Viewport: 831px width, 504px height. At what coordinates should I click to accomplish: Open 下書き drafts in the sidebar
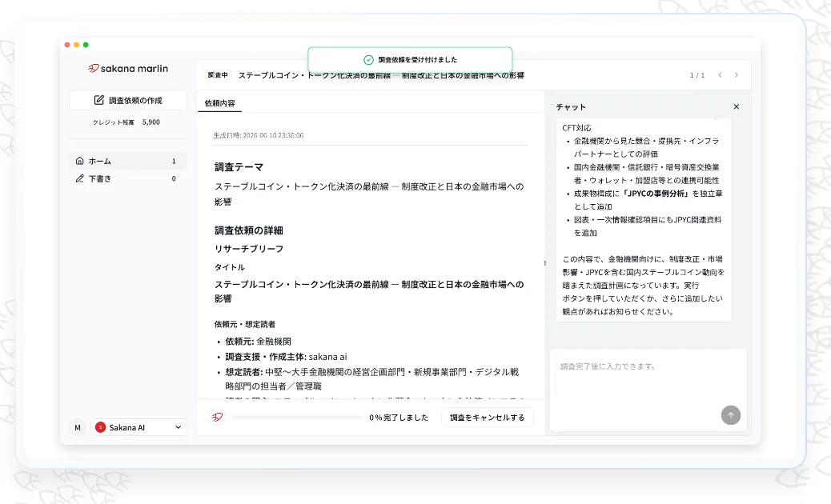(128, 178)
